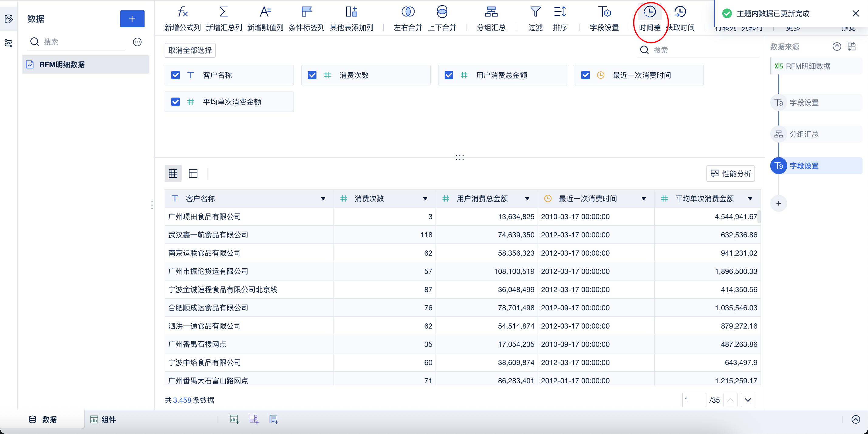Uncheck the 客户名称 field checkbox

[176, 75]
